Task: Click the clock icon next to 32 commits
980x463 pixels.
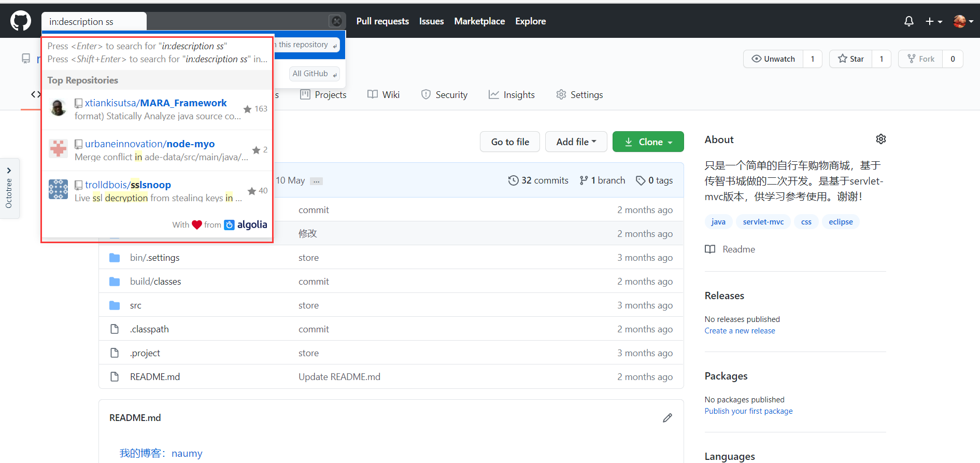Action: pos(513,180)
